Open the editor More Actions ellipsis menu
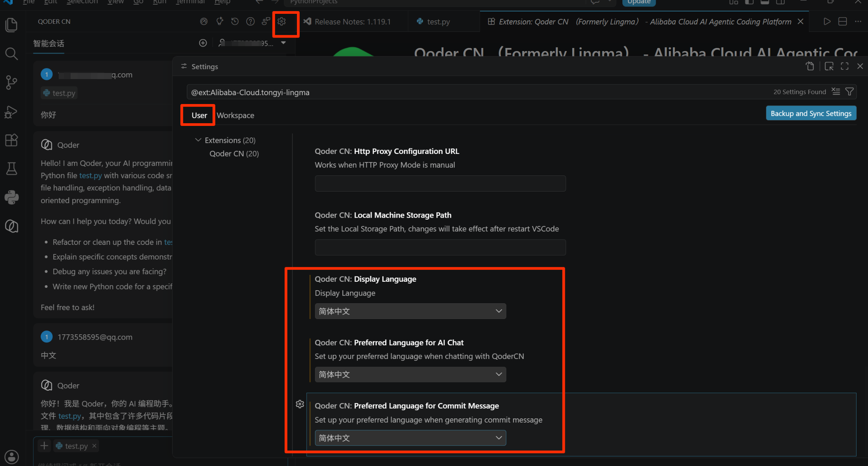This screenshot has width=868, height=466. [858, 21]
